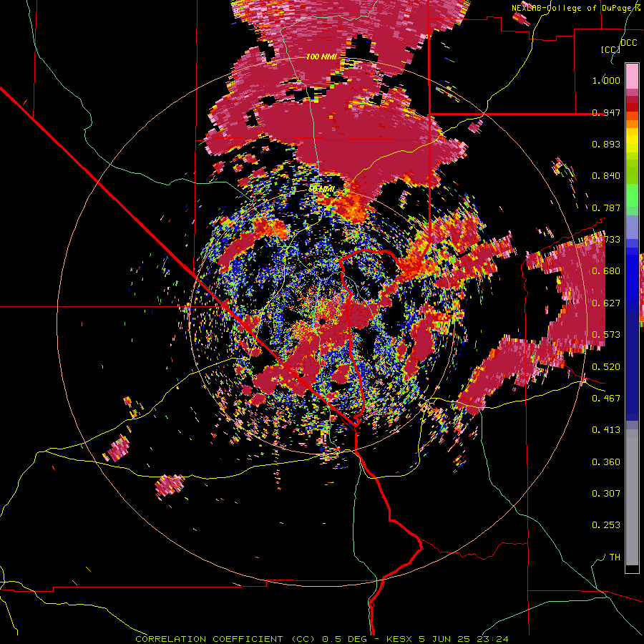Screen dimensions: 644x644
Task: Select the 0.360 color scale value
Action: point(606,462)
